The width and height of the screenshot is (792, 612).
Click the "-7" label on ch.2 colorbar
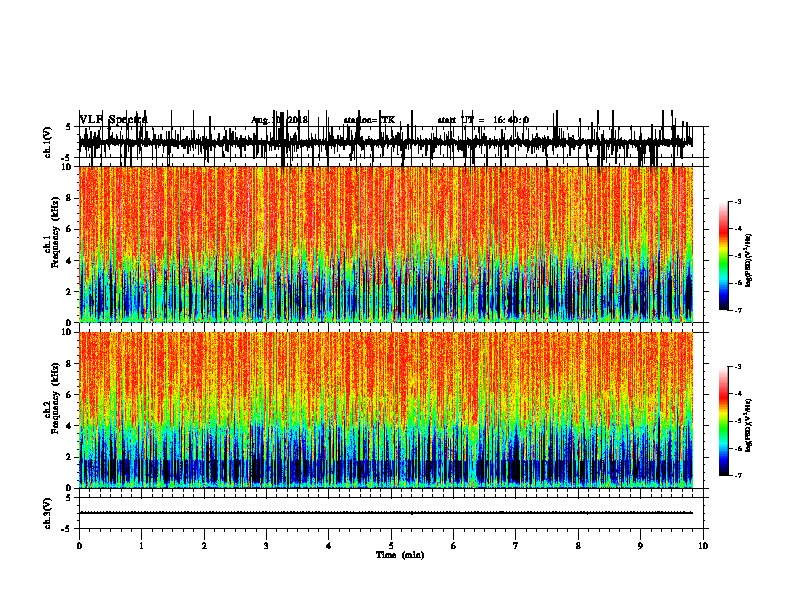pos(737,475)
